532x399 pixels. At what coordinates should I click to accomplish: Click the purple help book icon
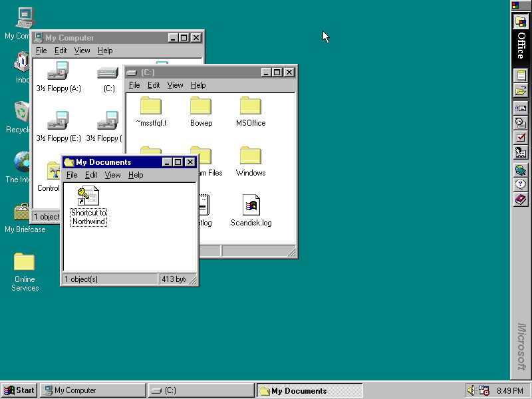click(x=521, y=199)
